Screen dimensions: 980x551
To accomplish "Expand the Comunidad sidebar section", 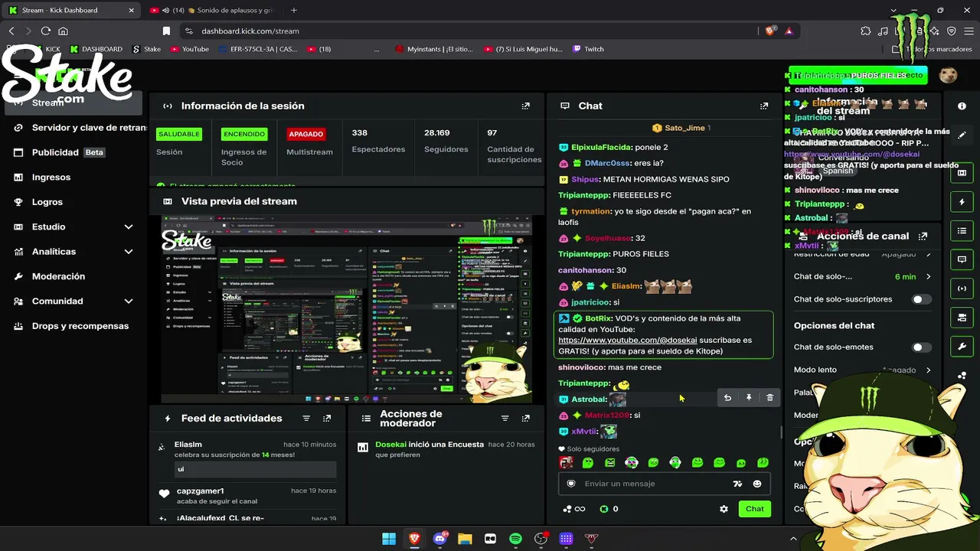I will (129, 302).
